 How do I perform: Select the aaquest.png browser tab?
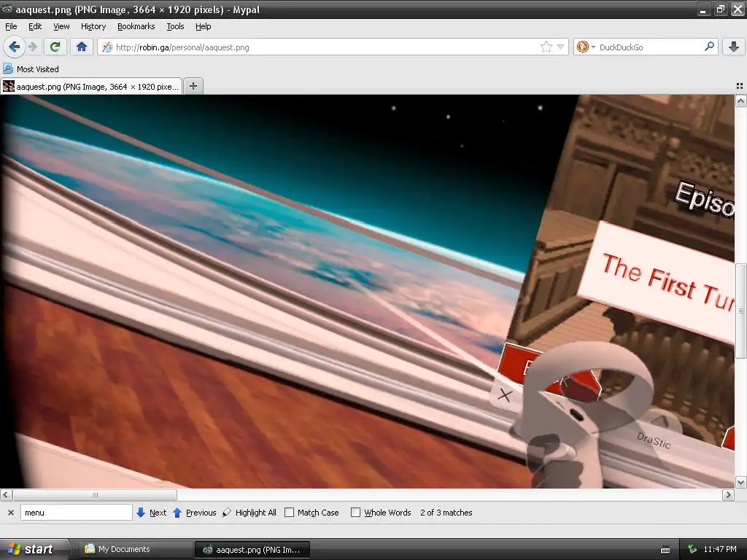click(91, 86)
